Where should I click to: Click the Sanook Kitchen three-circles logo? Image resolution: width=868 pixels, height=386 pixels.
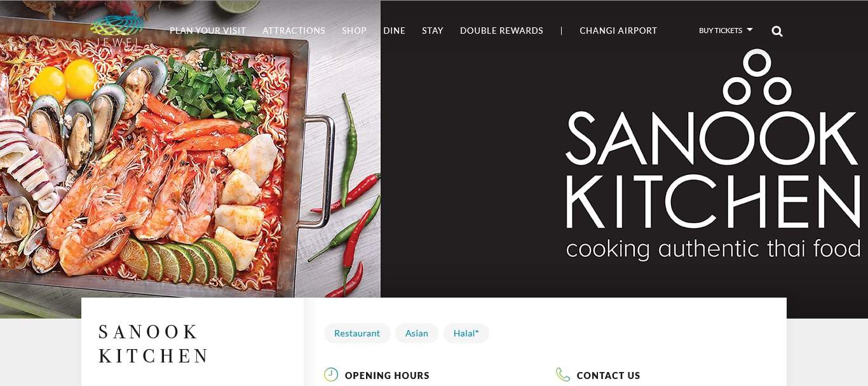tap(757, 77)
